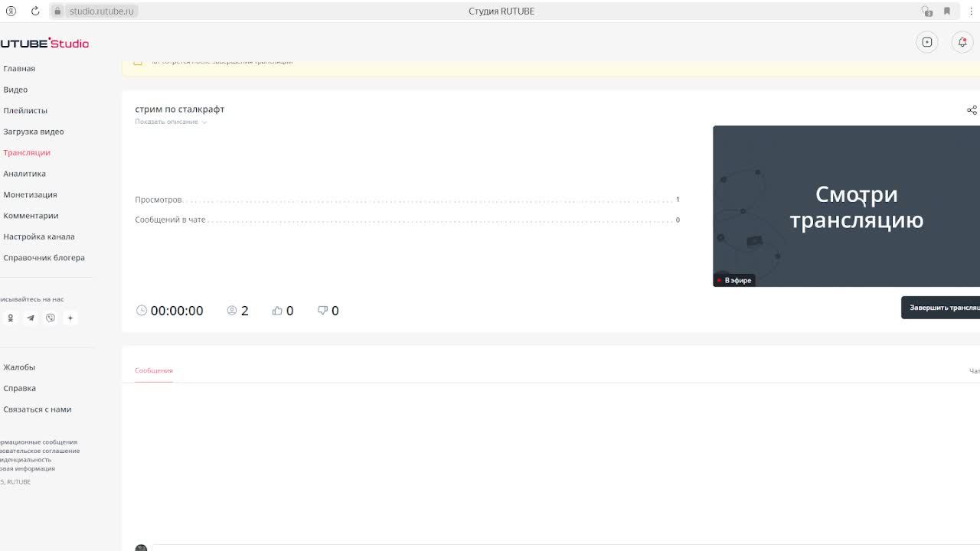
Task: Click the stream title 'стрим по сталкрафт'
Action: pos(180,109)
